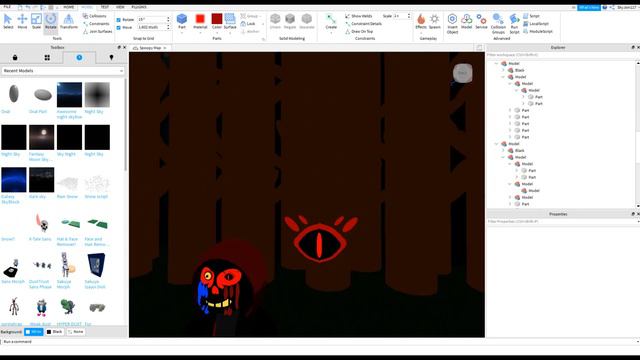Add a Spawn location

pyautogui.click(x=435, y=21)
